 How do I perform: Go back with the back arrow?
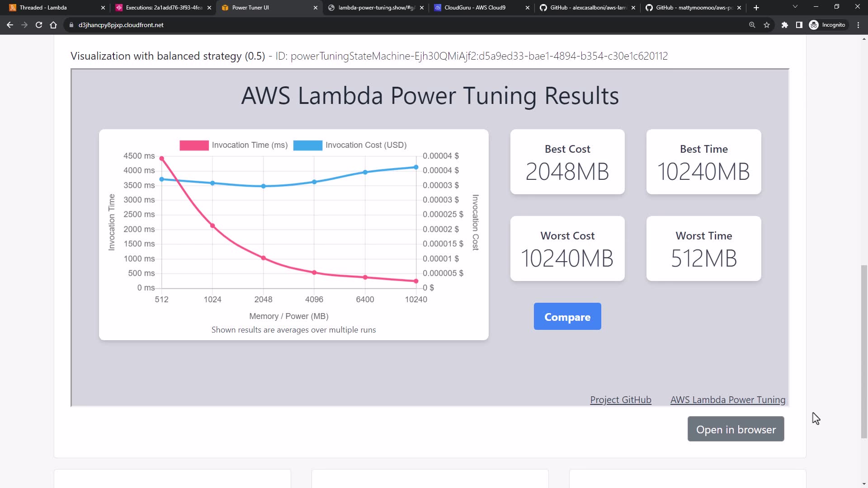[10, 25]
